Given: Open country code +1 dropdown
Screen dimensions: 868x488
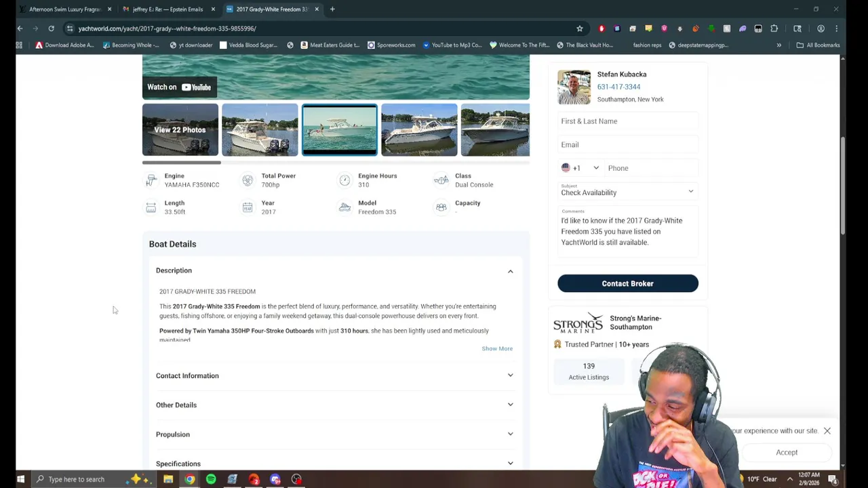Looking at the screenshot, I should point(580,168).
